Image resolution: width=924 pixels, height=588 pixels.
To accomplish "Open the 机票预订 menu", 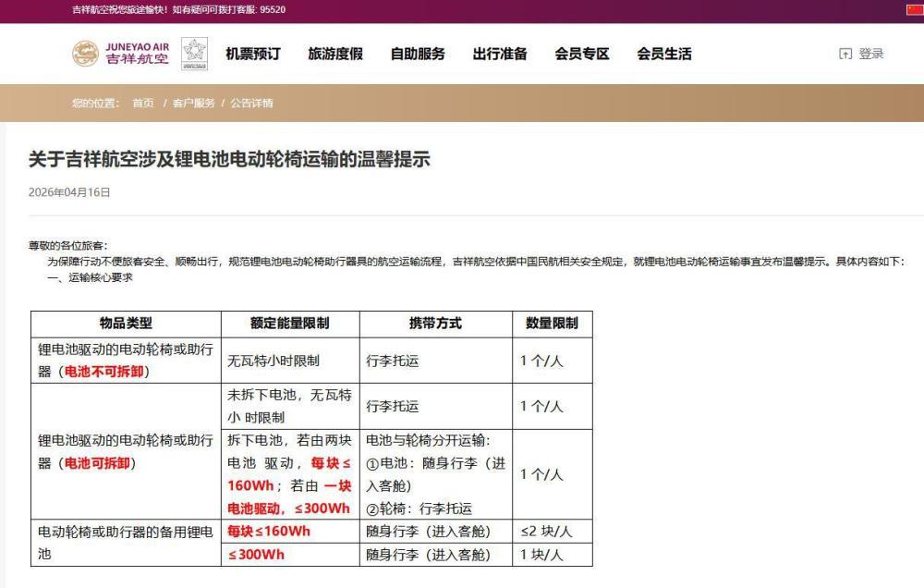I will point(253,54).
